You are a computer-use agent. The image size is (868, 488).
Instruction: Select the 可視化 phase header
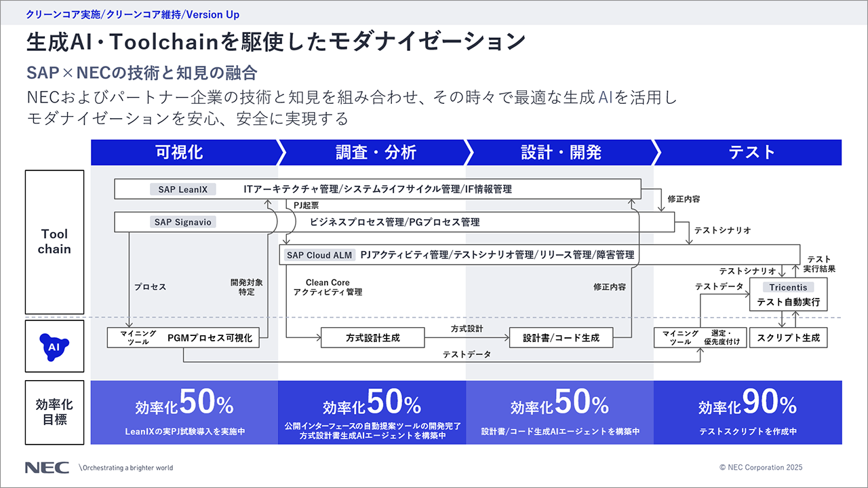click(180, 153)
